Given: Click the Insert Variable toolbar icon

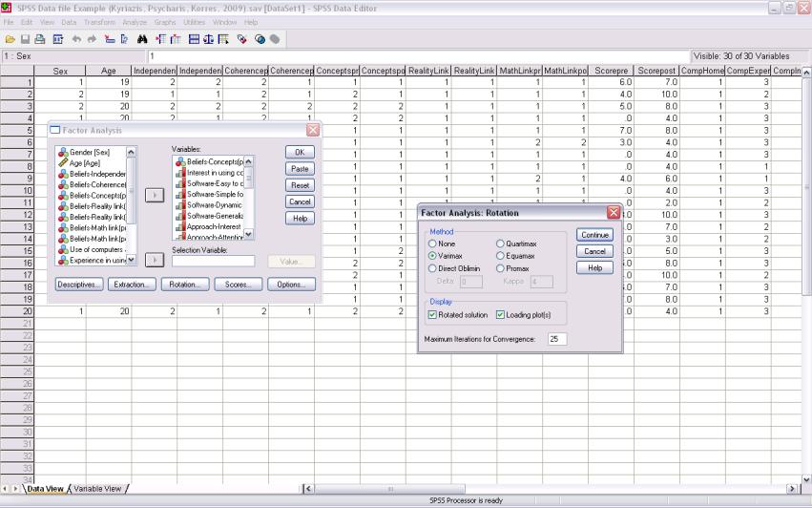Looking at the screenshot, I should click(x=176, y=39).
